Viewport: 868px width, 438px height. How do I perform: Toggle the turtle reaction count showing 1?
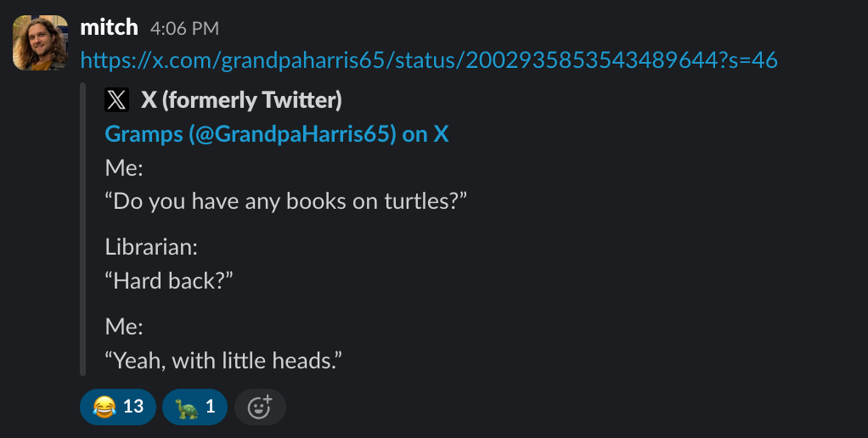[210, 407]
